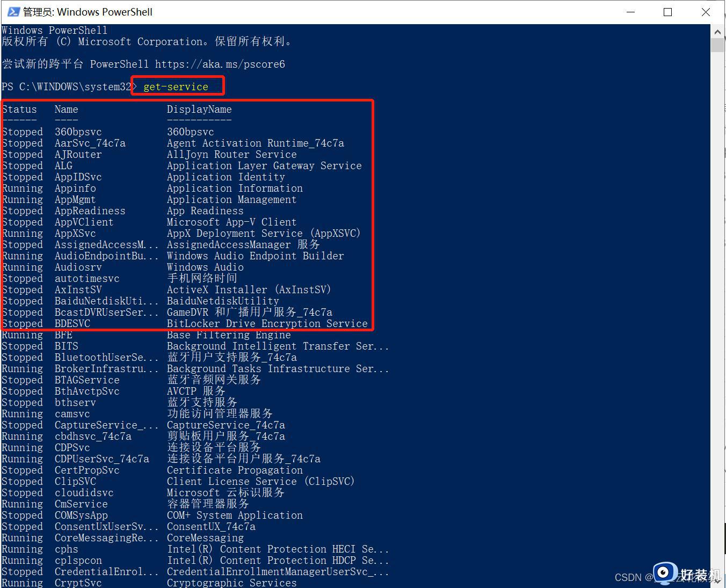726x588 pixels.
Task: Select the cphs service name
Action: pyautogui.click(x=67, y=549)
